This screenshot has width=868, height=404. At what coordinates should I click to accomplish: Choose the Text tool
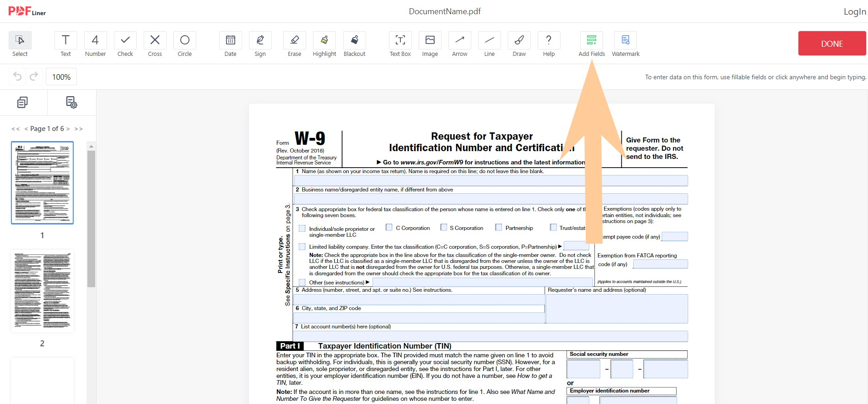click(66, 44)
